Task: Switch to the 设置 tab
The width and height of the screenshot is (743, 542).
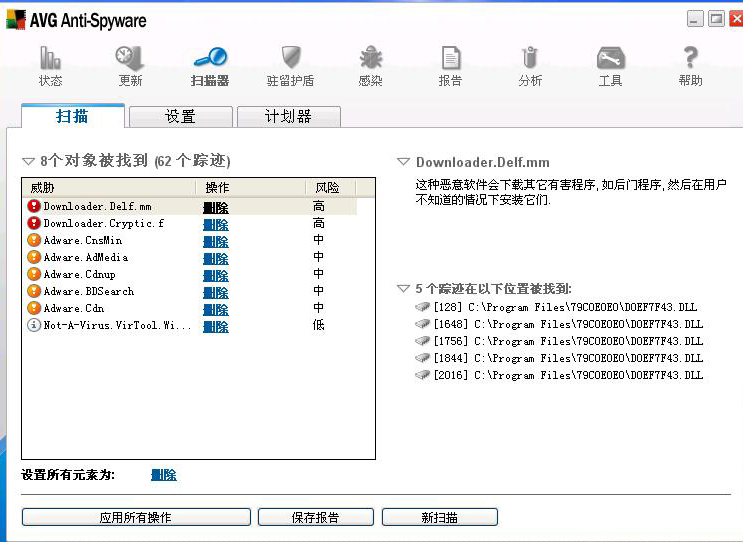Action: (x=181, y=117)
